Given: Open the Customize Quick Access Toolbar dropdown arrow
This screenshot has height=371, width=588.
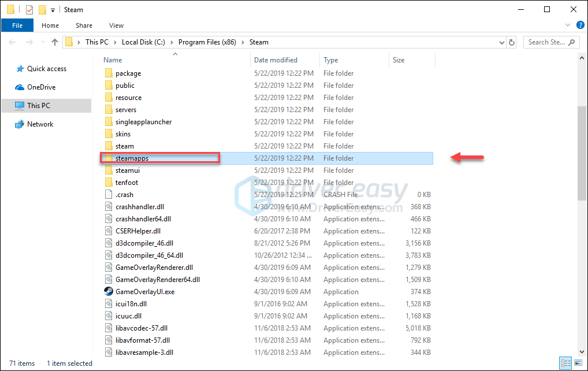Looking at the screenshot, I should point(53,10).
